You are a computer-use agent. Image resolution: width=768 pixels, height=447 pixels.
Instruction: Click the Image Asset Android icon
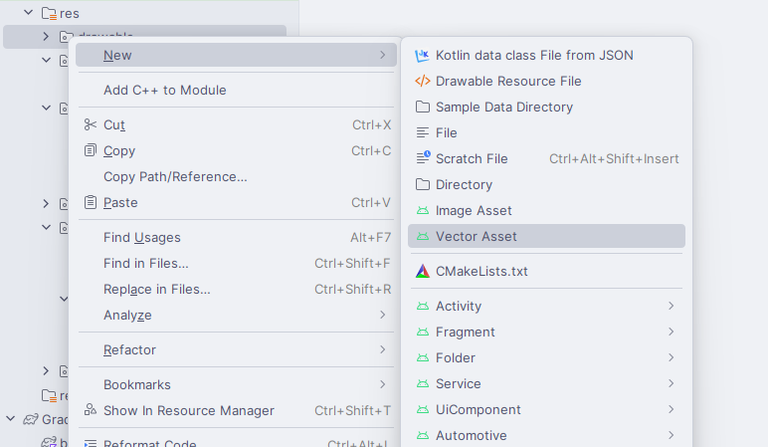[422, 210]
